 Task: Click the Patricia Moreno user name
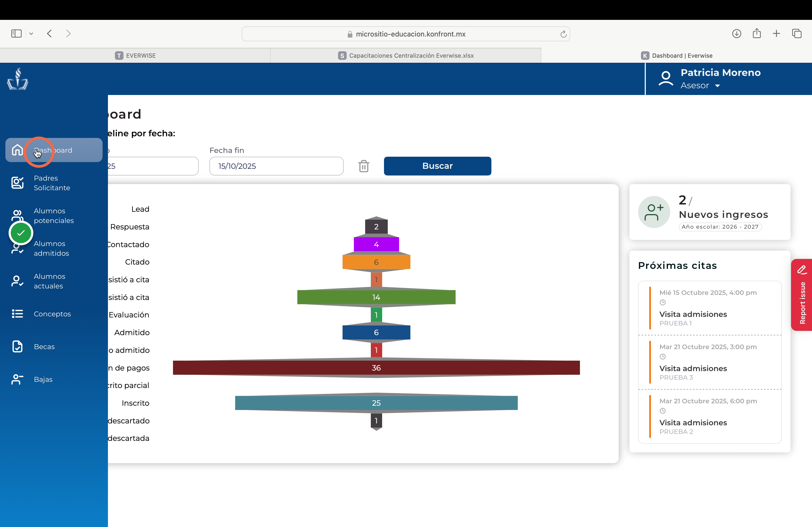720,73
